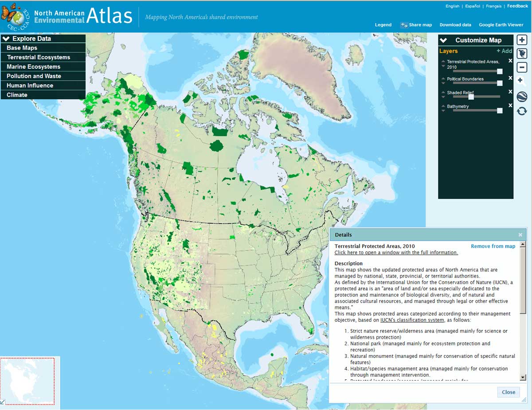Viewport: 532px width, 410px height.
Task: Open the Google Earth globe icon
Action: coord(522,97)
